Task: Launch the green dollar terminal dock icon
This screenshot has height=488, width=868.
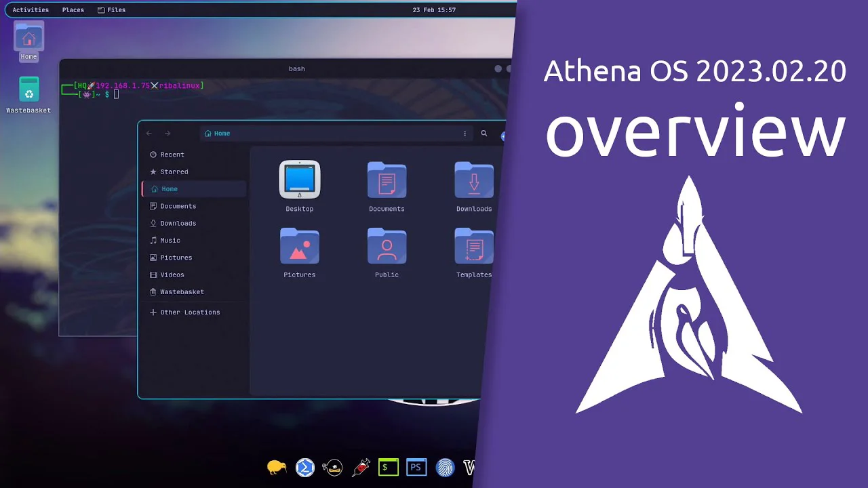Action: (389, 467)
